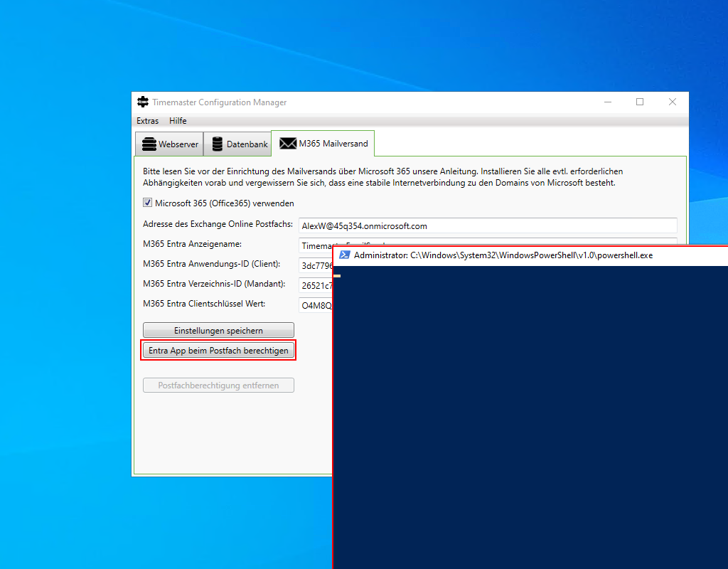The height and width of the screenshot is (569, 728).
Task: Close the Timemaster Configuration Manager window
Action: click(673, 102)
